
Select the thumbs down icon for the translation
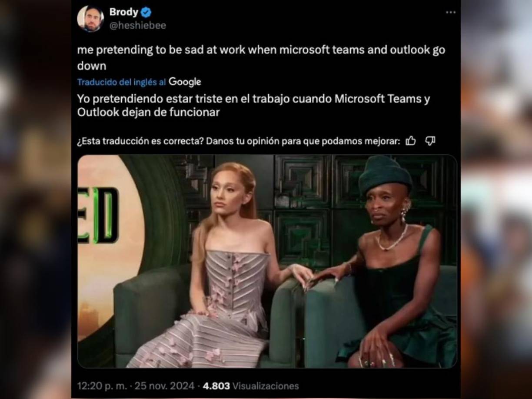click(x=429, y=140)
